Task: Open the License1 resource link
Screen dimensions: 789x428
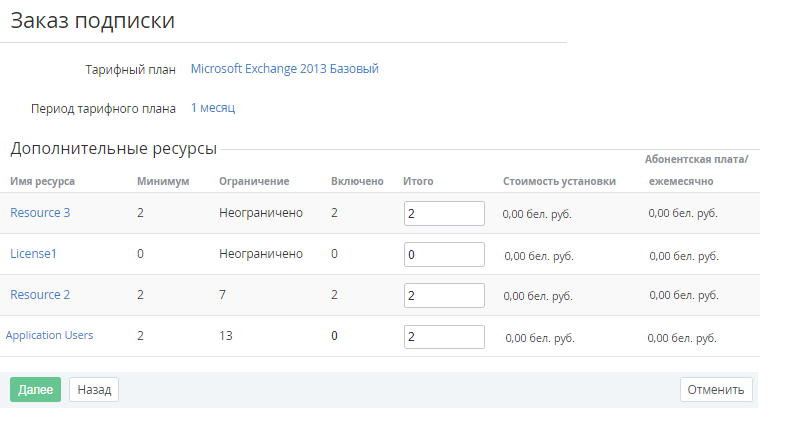Action: pos(33,254)
